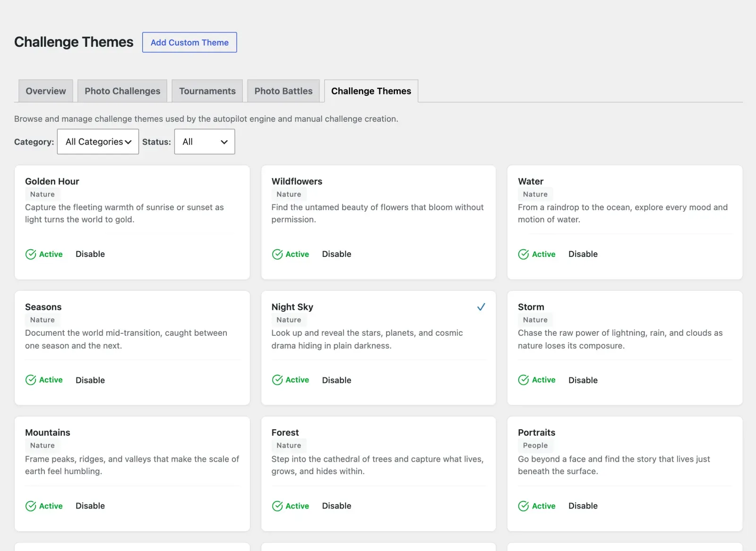Viewport: 756px width, 551px height.
Task: Disable the Mountains theme
Action: (x=90, y=506)
